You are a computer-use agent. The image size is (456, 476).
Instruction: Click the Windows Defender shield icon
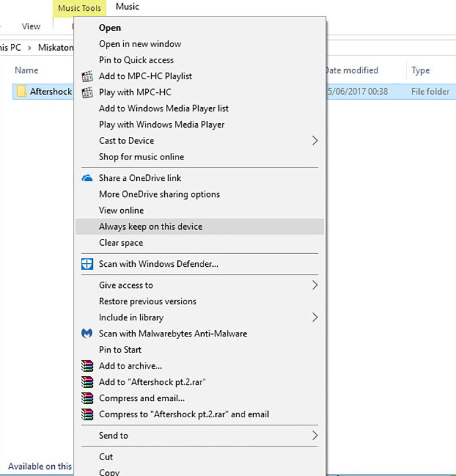pyautogui.click(x=87, y=264)
